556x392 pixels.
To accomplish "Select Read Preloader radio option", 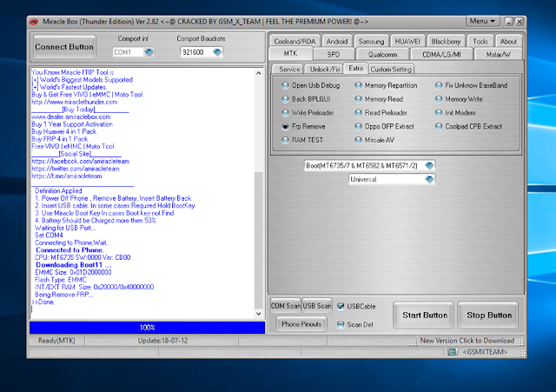I will click(x=358, y=113).
